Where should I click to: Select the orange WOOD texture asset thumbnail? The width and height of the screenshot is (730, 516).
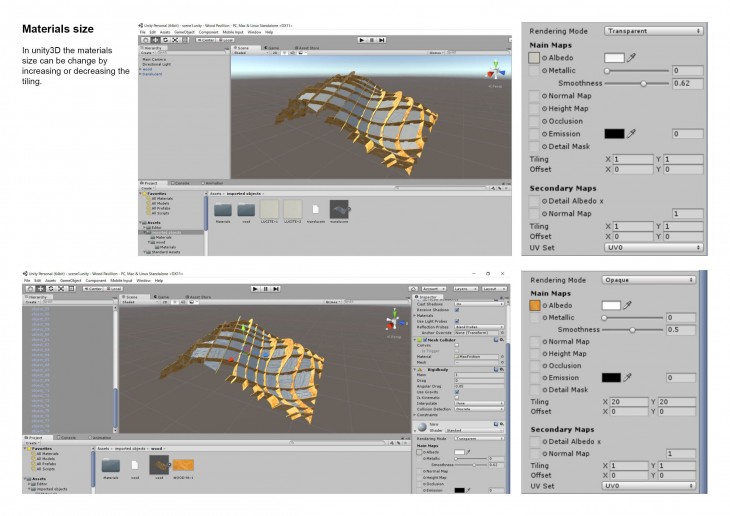(x=181, y=464)
